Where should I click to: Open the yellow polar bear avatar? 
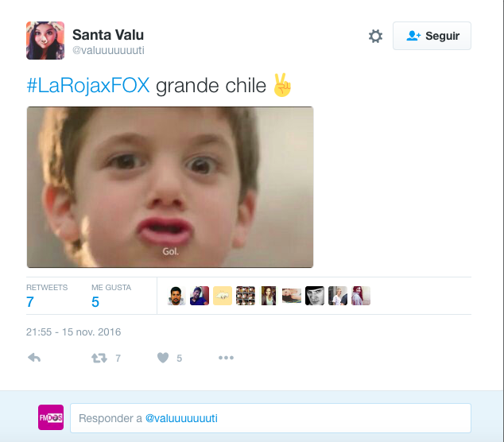[223, 296]
